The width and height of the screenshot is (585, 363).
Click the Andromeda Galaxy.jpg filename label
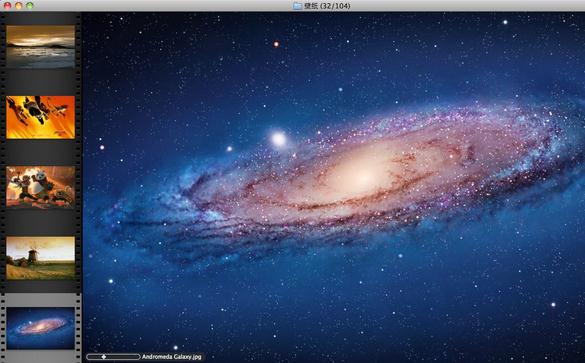[172, 357]
